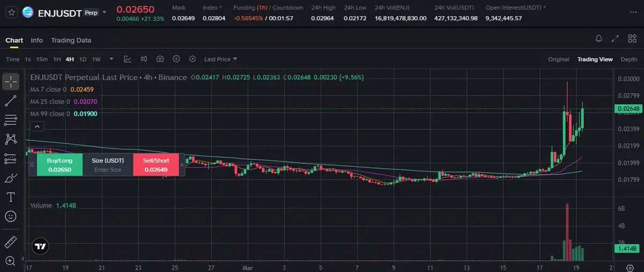The height and width of the screenshot is (272, 644).
Task: Take a chart snapshot with camera icon
Action: point(160,59)
